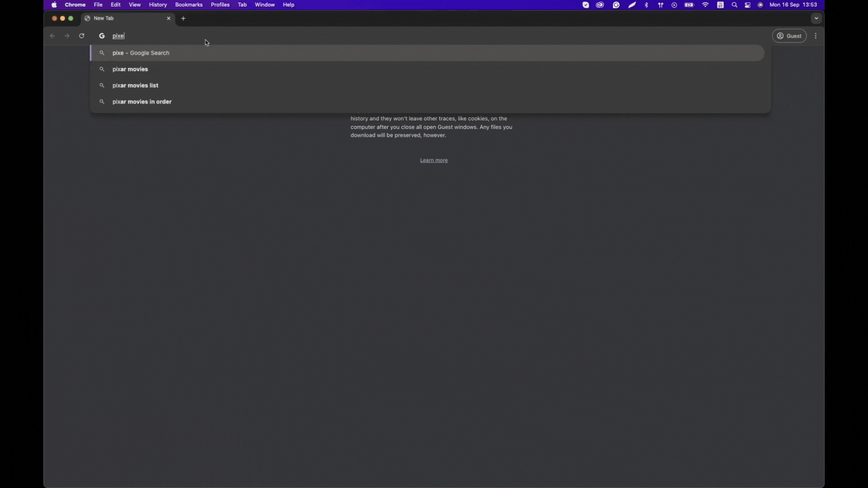Open the File menu
The image size is (868, 488).
(98, 5)
